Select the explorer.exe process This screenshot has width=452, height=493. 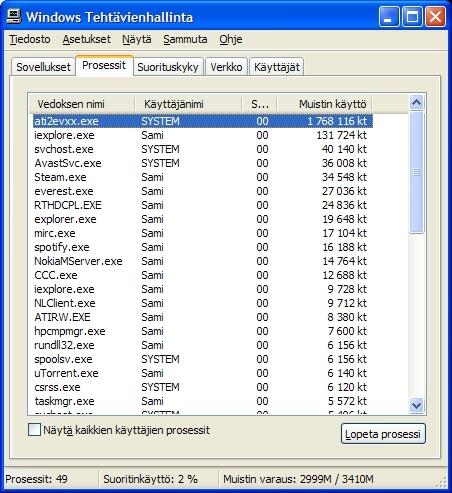point(203,219)
